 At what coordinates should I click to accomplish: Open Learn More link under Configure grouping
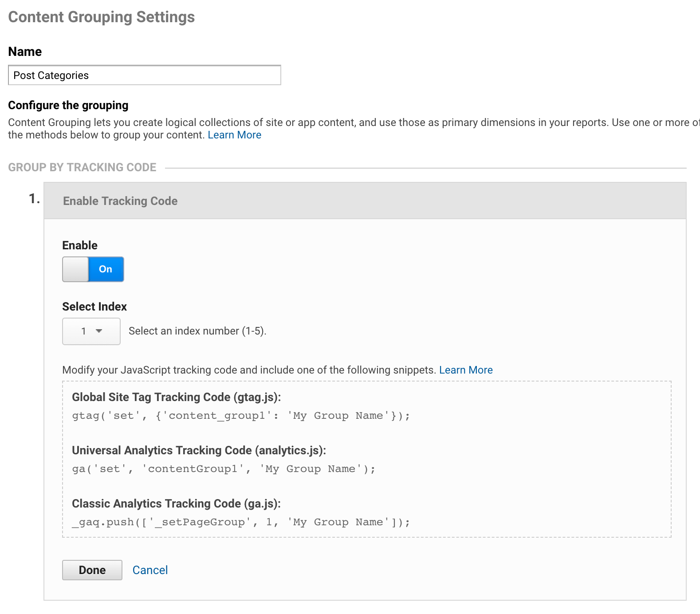234,135
